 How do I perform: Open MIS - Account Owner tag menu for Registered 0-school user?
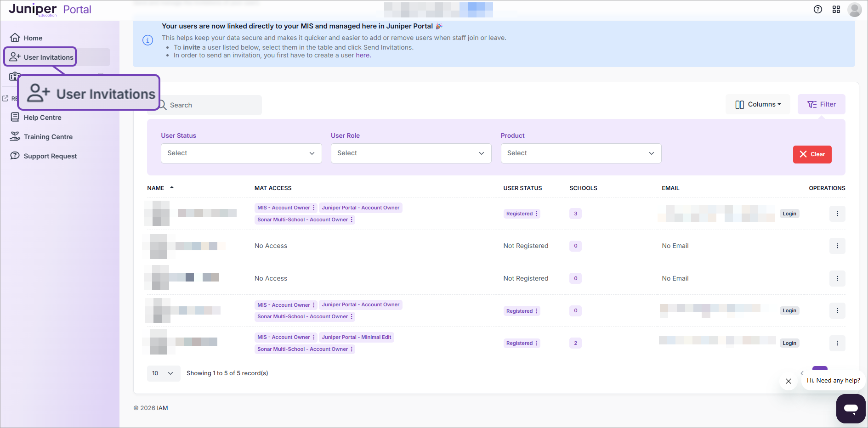tap(314, 305)
